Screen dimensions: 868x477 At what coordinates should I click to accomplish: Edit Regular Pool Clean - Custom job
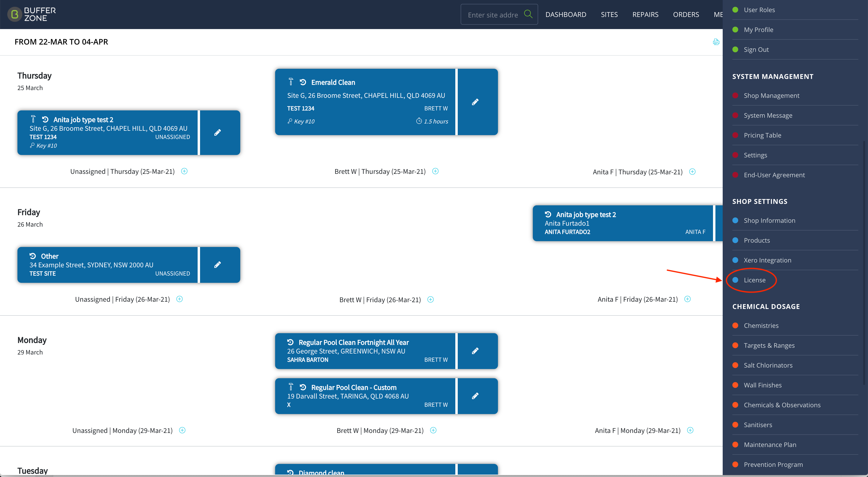475,396
